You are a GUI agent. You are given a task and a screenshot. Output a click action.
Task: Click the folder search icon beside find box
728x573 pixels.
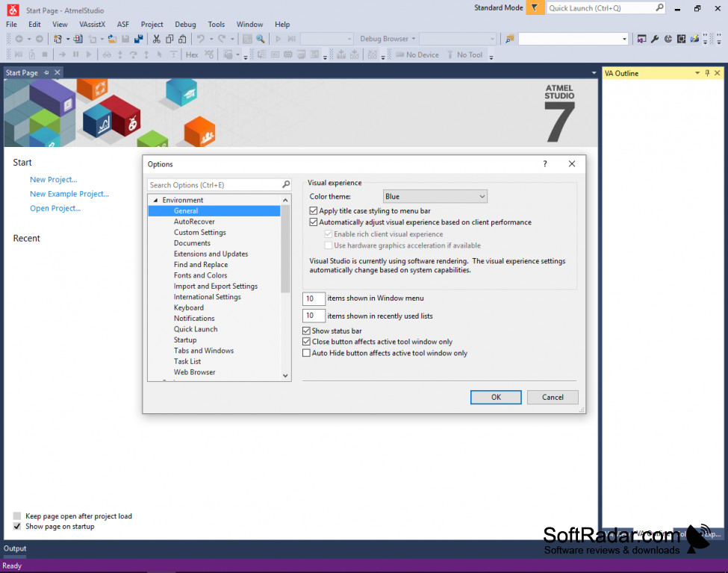coord(510,39)
